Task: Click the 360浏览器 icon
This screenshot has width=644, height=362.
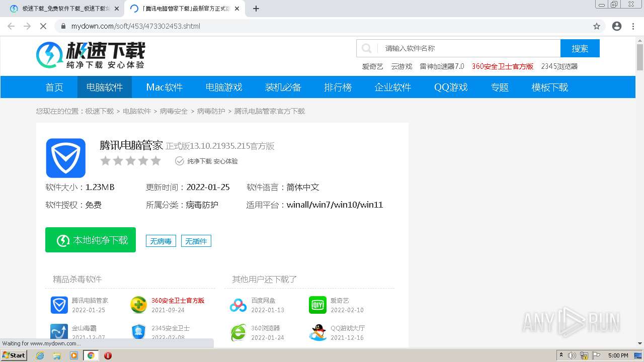Action: [238, 332]
